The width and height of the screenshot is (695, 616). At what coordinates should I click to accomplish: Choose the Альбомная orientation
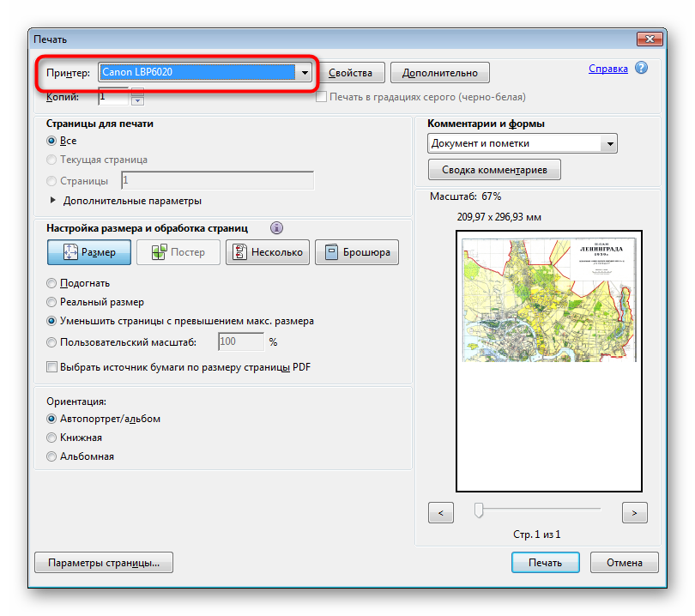pos(52,456)
